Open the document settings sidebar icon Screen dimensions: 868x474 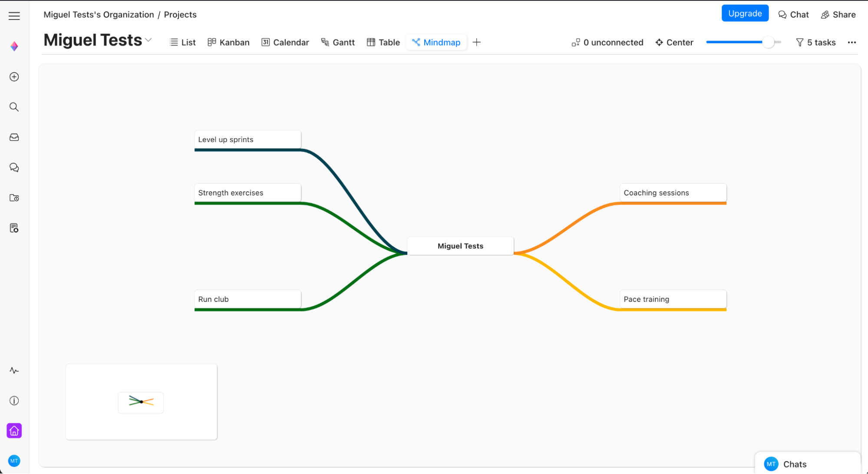(x=14, y=228)
